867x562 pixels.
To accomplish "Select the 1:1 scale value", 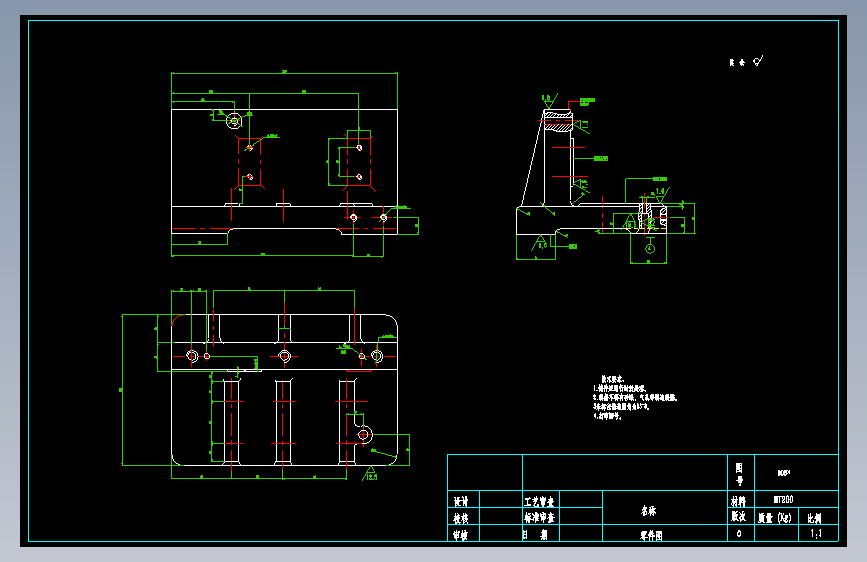I will pos(816,533).
